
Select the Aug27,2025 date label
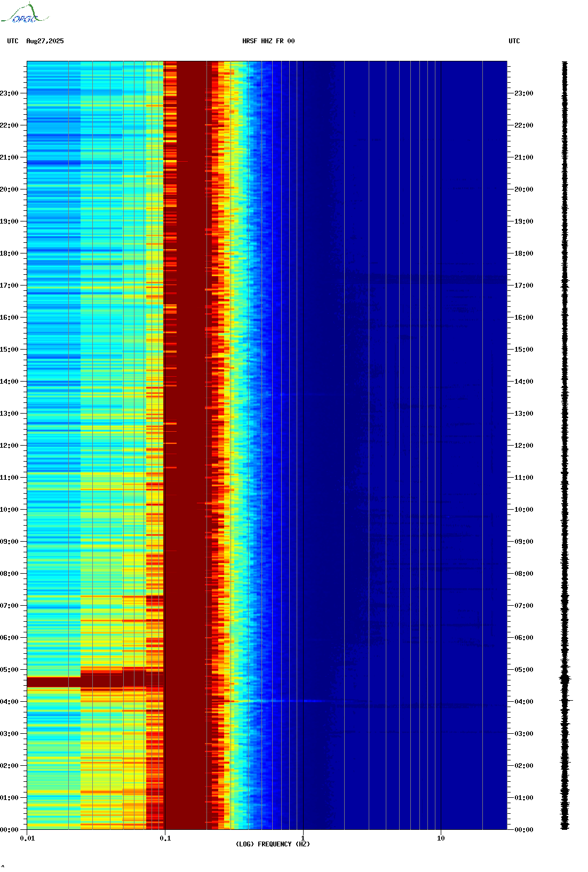point(45,41)
